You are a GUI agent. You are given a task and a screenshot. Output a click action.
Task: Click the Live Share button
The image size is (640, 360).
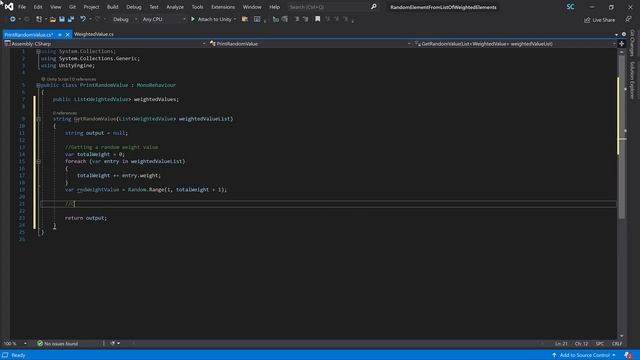click(x=599, y=20)
